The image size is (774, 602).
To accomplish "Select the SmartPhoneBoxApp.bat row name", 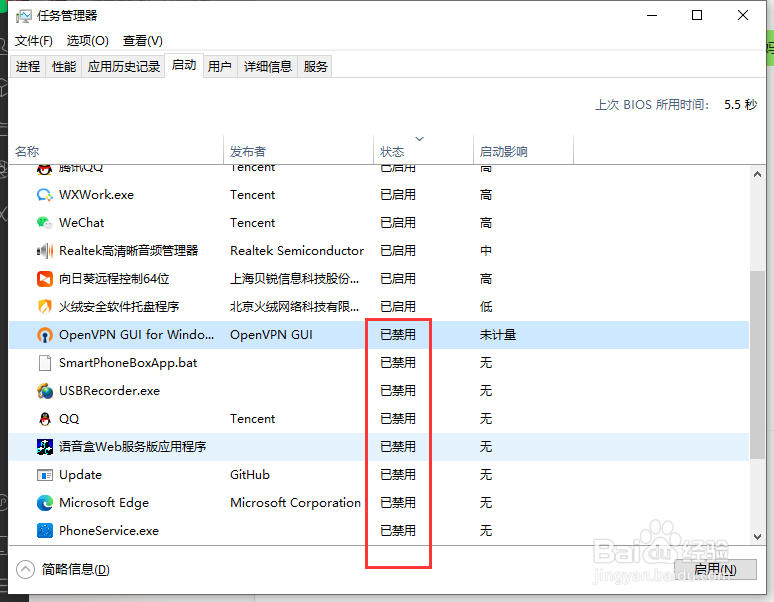I will click(x=128, y=363).
